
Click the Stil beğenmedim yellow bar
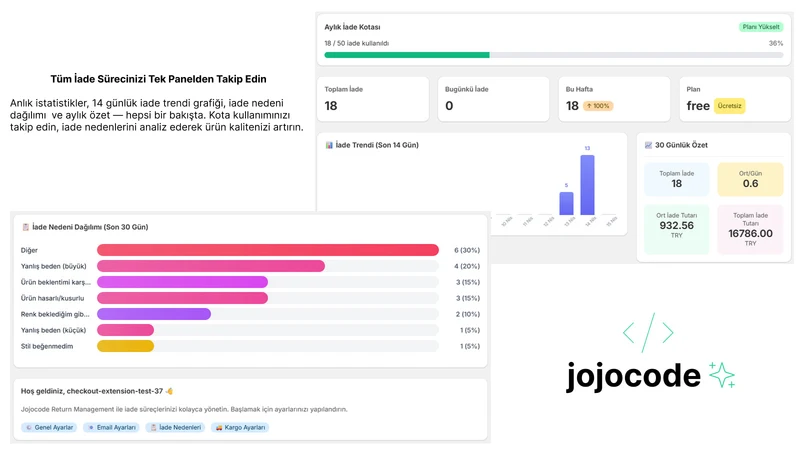[x=126, y=346]
